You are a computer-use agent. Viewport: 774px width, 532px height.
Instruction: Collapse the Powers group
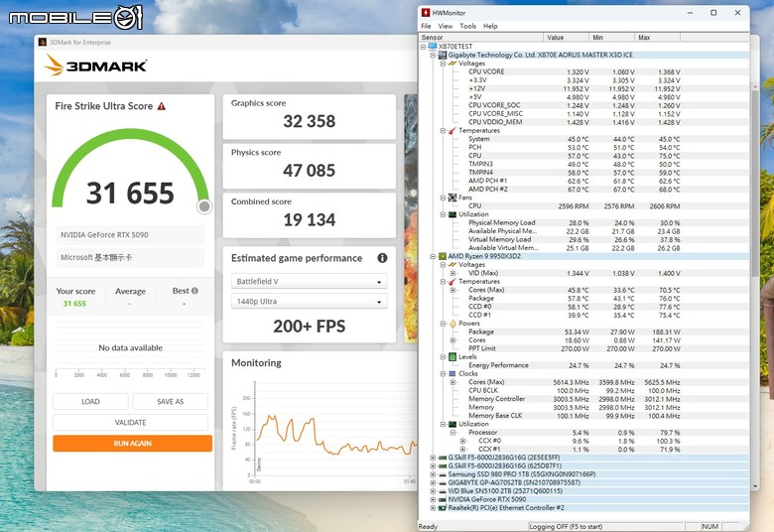tap(443, 324)
